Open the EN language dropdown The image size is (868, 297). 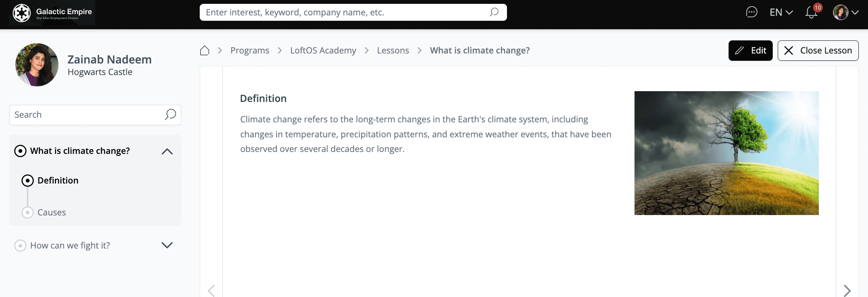click(781, 12)
